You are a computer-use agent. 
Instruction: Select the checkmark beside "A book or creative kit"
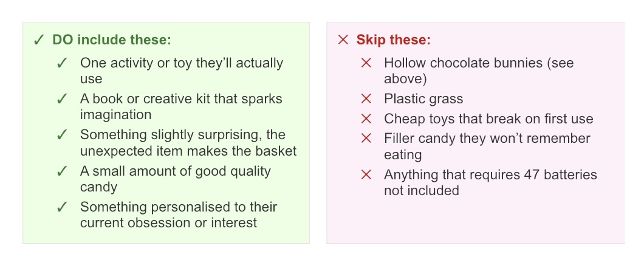pos(61,99)
